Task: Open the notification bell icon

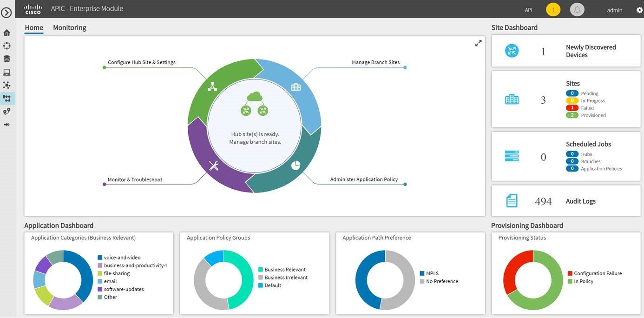Action: pos(577,9)
